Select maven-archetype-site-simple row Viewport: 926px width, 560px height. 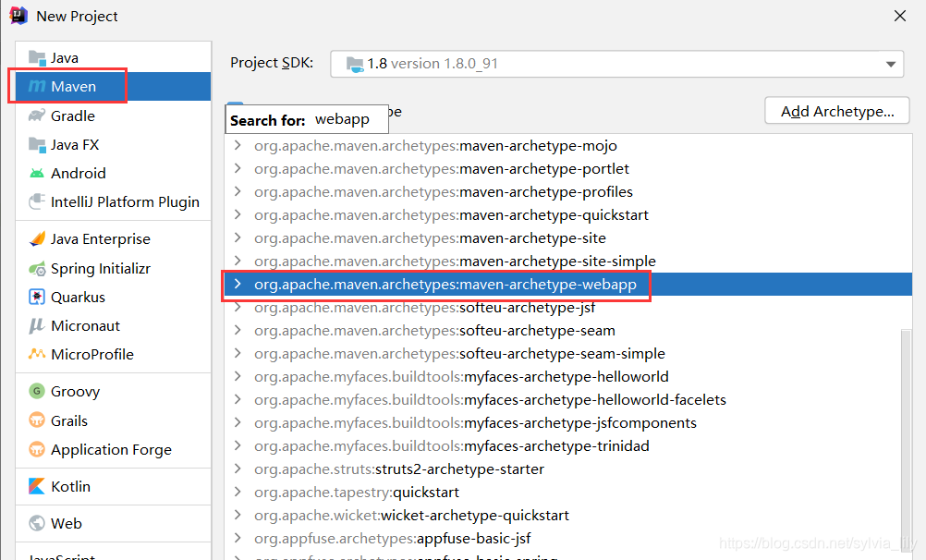568,262
